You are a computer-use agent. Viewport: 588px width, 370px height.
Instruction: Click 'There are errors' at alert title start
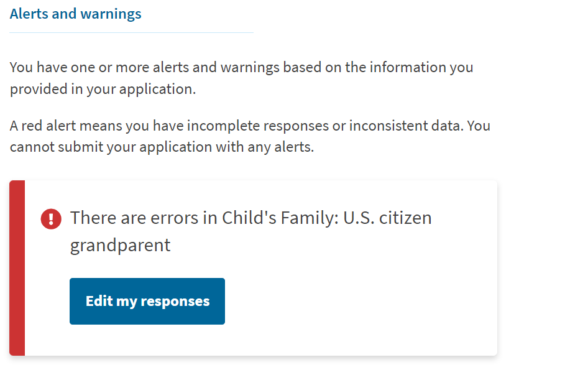(134, 218)
